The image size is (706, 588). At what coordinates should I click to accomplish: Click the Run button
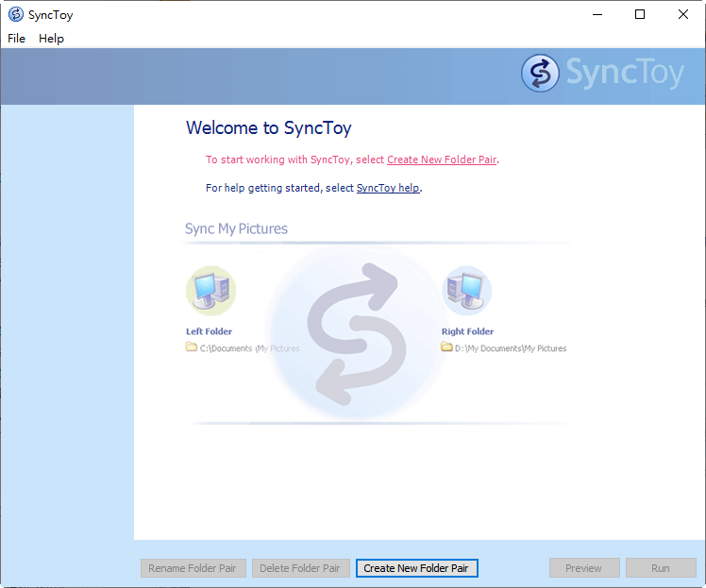661,568
